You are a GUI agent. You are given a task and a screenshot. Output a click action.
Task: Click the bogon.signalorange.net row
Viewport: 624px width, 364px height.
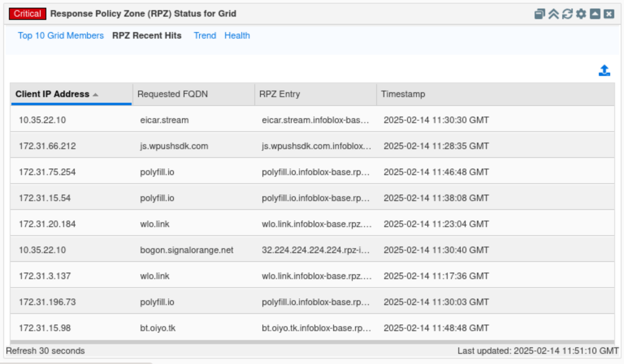187,250
